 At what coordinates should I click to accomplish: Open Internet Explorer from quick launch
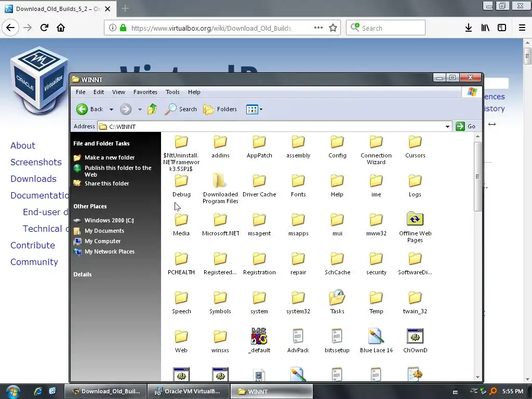pyautogui.click(x=37, y=391)
